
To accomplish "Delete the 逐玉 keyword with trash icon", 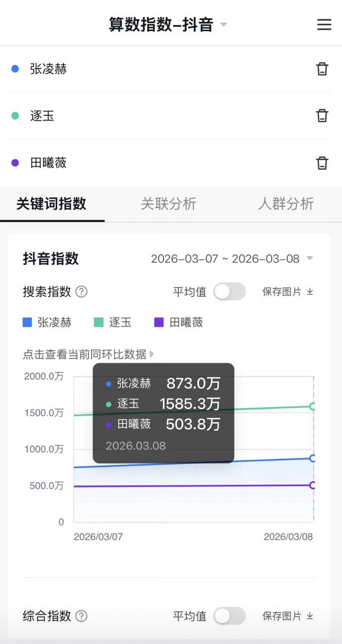I will (x=322, y=116).
